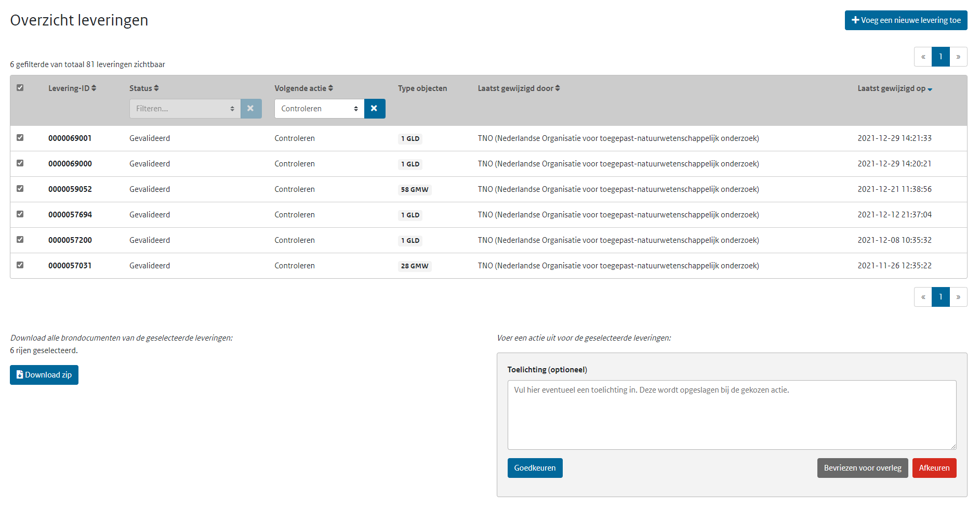The width and height of the screenshot is (980, 507).
Task: Toggle Laatst gewijzigd op sort arrow
Action: click(930, 89)
